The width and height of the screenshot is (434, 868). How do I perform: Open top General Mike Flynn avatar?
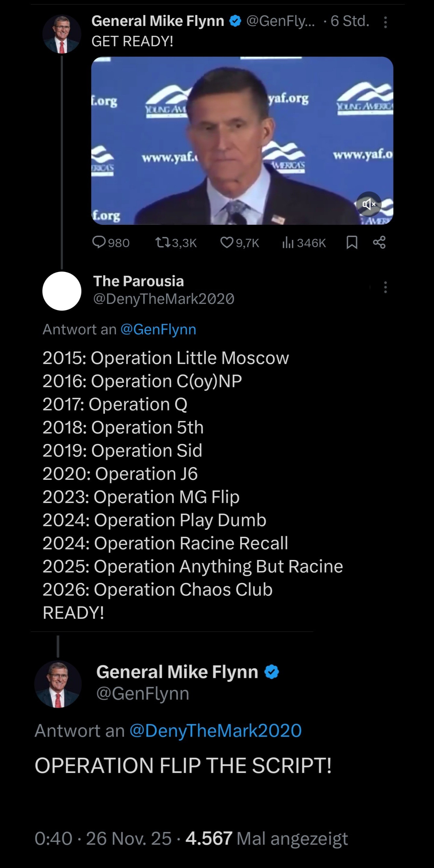tap(62, 34)
